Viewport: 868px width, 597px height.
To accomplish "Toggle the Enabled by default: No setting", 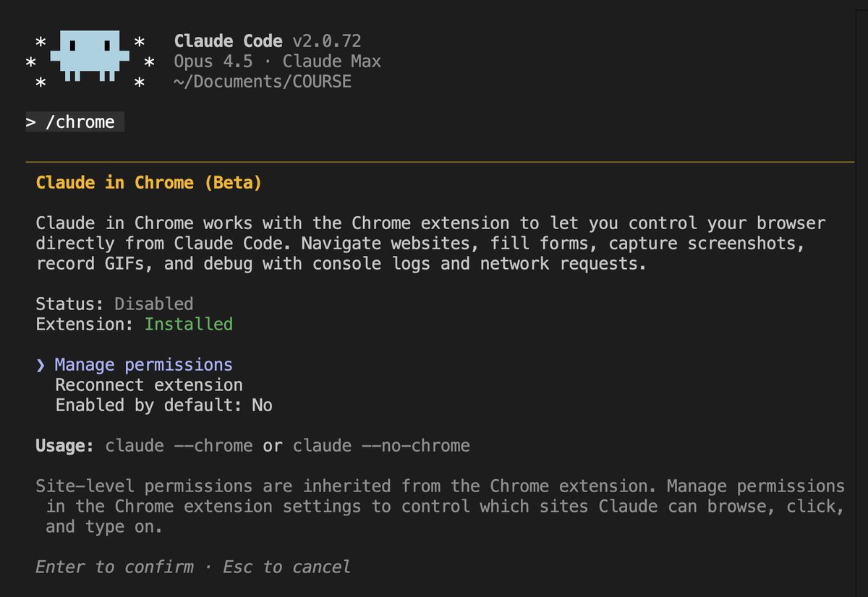I will (163, 405).
